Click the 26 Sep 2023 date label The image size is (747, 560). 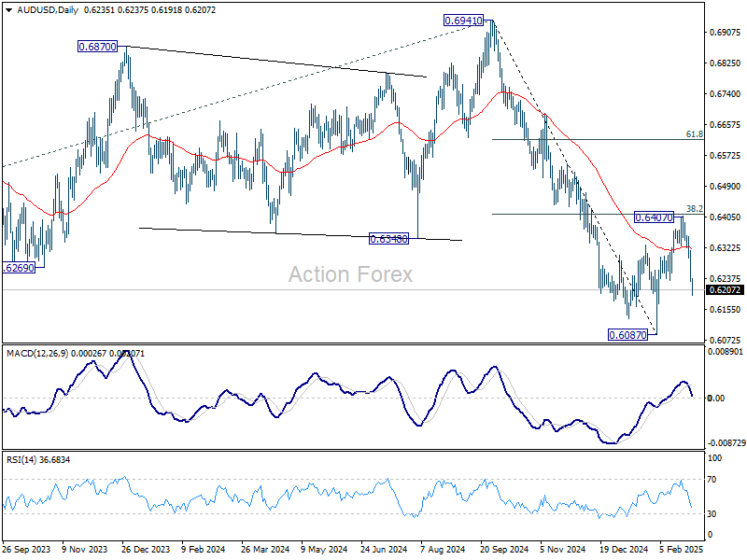[x=26, y=550]
